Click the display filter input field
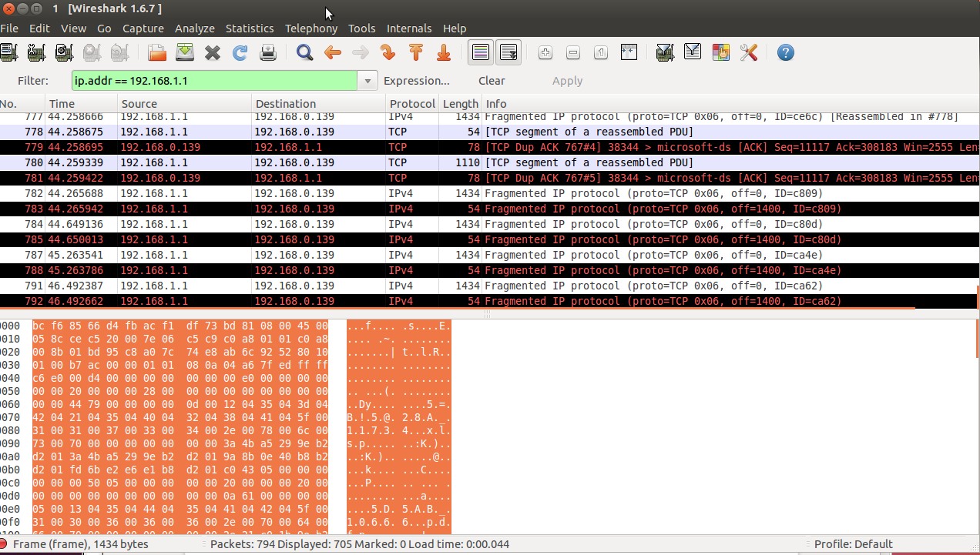The height and width of the screenshot is (555, 980). pyautogui.click(x=214, y=80)
